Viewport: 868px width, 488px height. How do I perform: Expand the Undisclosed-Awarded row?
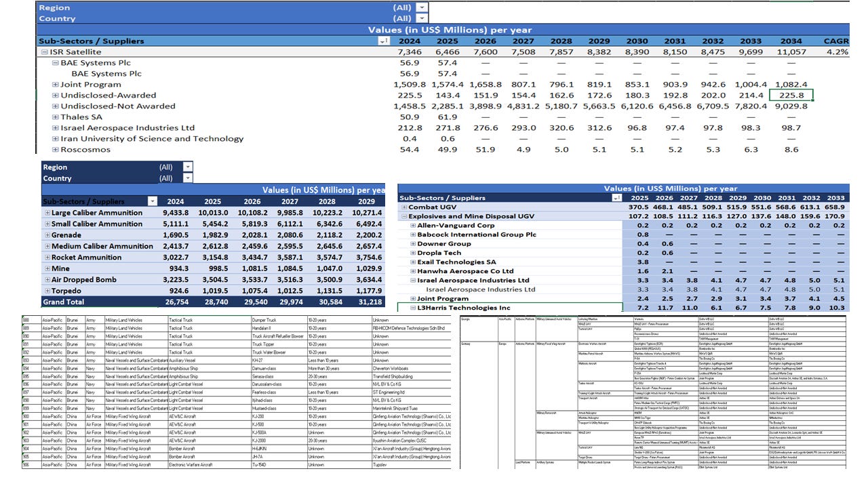[56, 95]
